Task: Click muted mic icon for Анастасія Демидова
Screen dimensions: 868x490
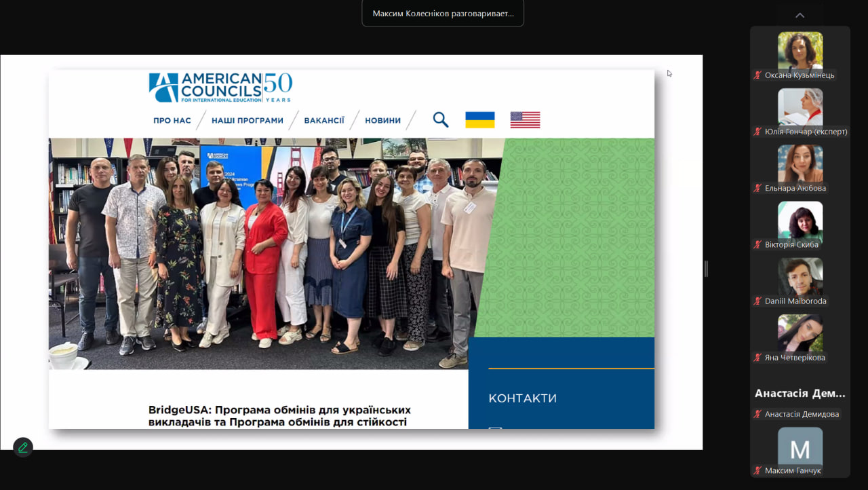Action: coord(757,414)
